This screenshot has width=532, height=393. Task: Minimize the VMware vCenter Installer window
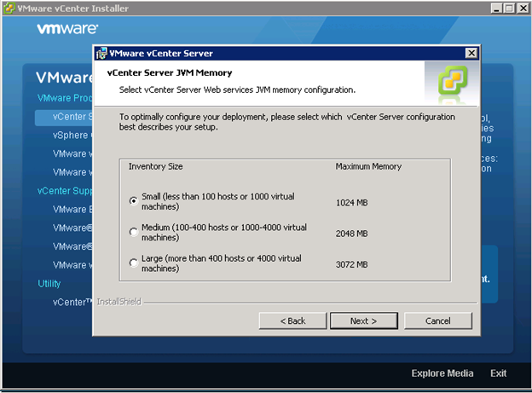point(496,9)
